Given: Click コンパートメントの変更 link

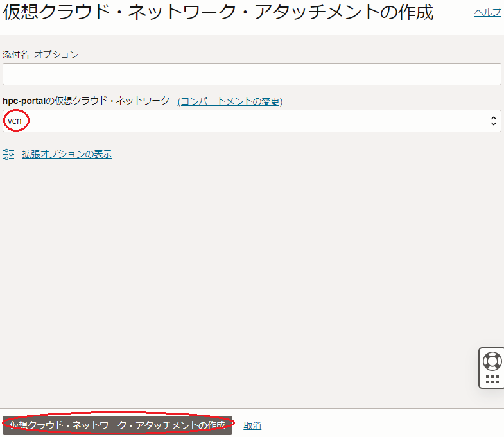Looking at the screenshot, I should [x=230, y=101].
